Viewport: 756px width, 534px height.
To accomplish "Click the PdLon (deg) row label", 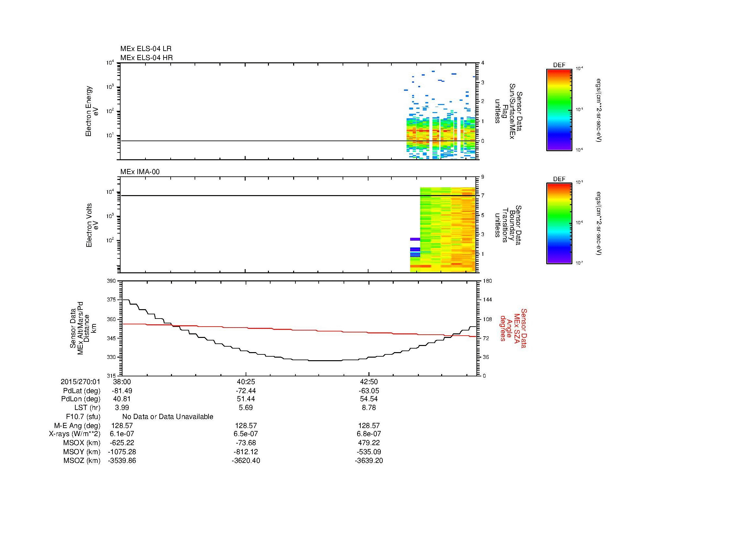I will click(x=81, y=399).
